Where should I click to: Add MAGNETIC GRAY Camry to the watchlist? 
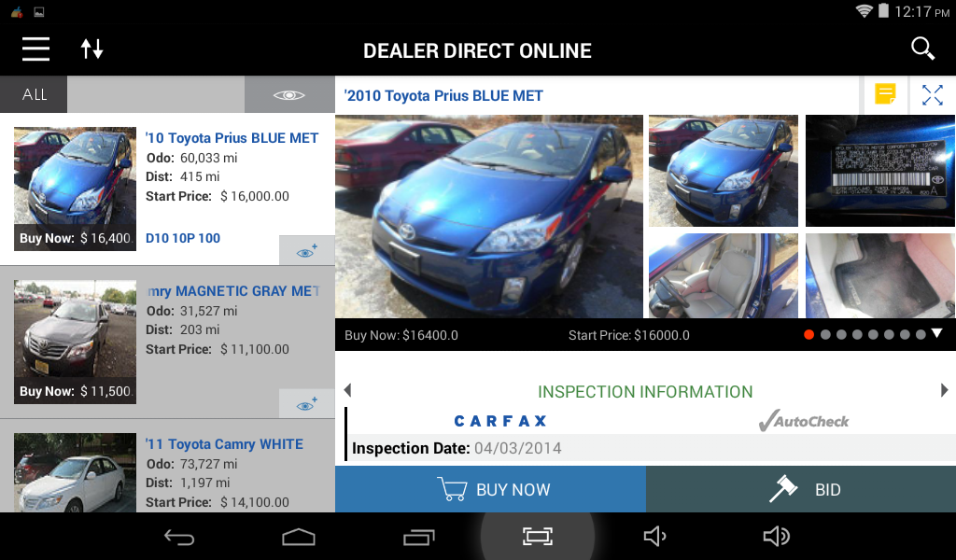click(x=306, y=403)
